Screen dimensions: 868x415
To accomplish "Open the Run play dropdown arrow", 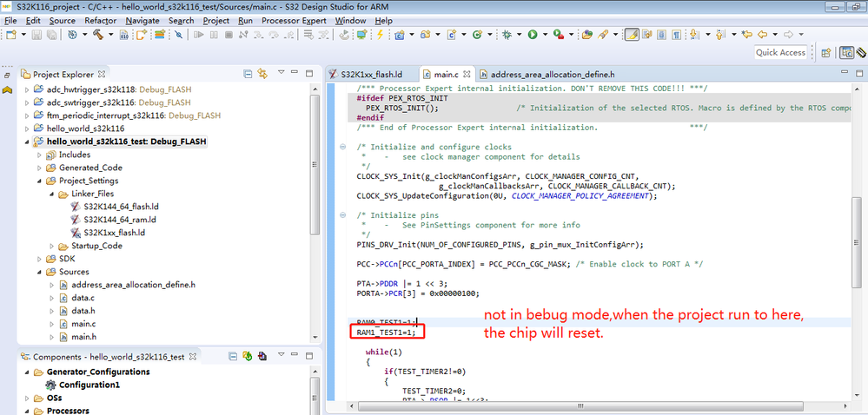I will pos(545,35).
